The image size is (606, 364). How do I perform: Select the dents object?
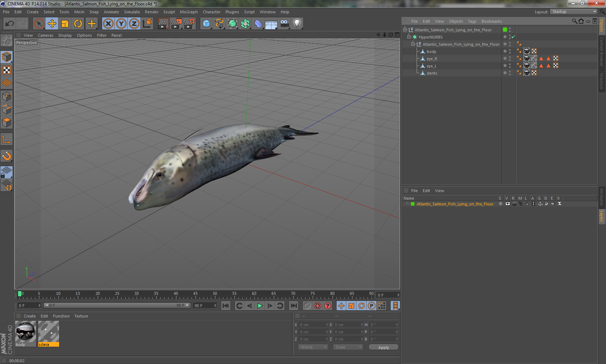pos(432,73)
